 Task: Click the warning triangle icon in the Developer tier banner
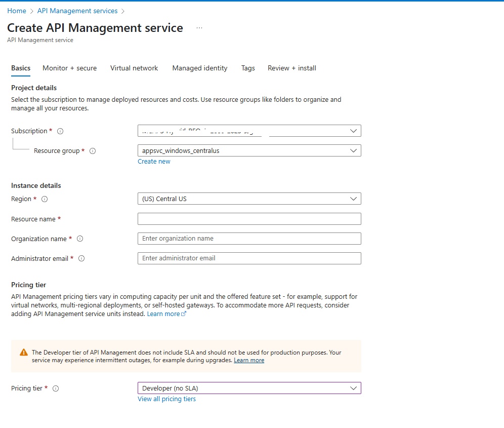click(24, 353)
